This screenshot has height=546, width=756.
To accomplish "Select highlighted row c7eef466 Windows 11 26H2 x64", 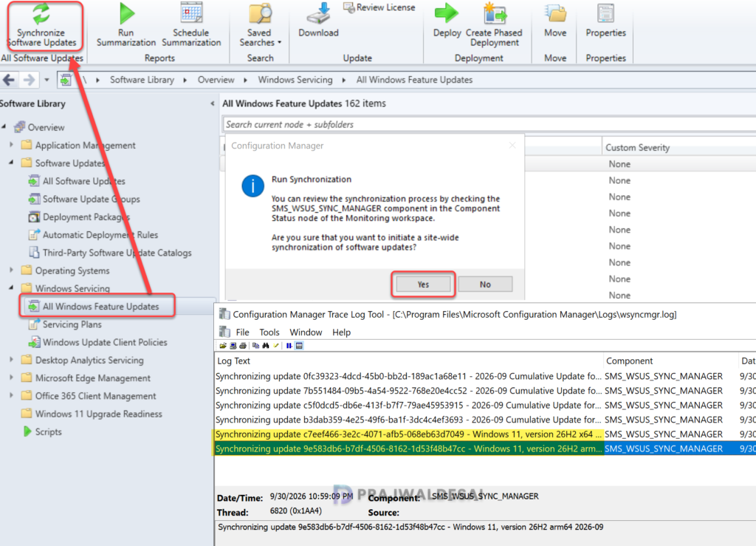I will (x=485, y=434).
